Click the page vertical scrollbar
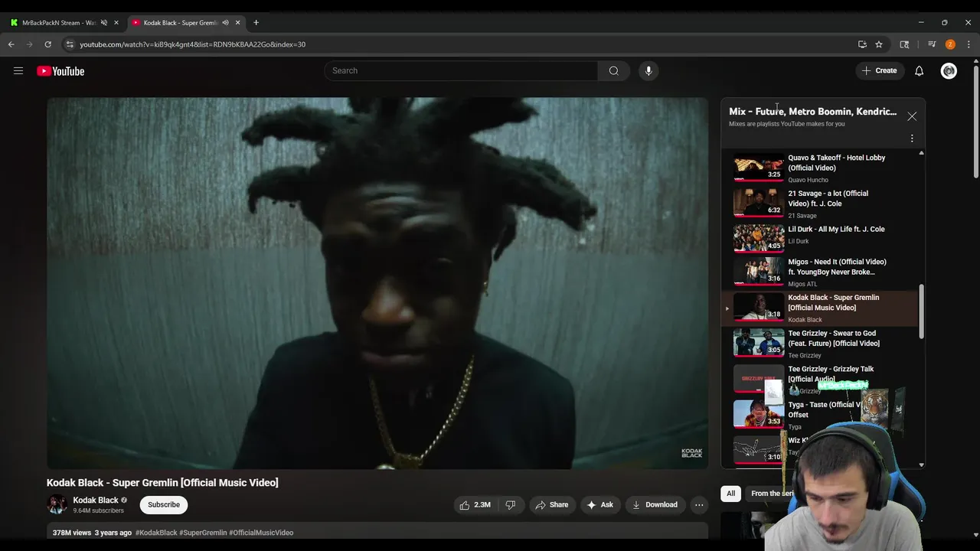 click(x=975, y=122)
